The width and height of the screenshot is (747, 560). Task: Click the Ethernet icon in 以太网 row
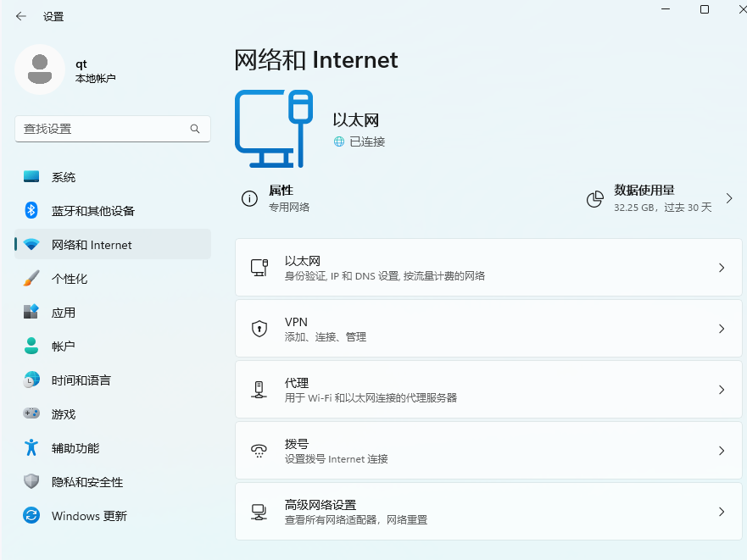[x=259, y=268]
